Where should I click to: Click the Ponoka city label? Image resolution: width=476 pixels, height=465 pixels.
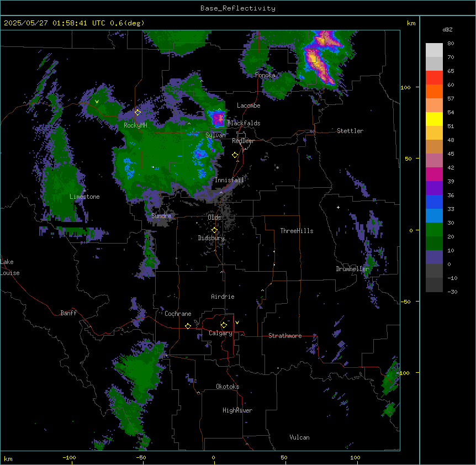(265, 75)
